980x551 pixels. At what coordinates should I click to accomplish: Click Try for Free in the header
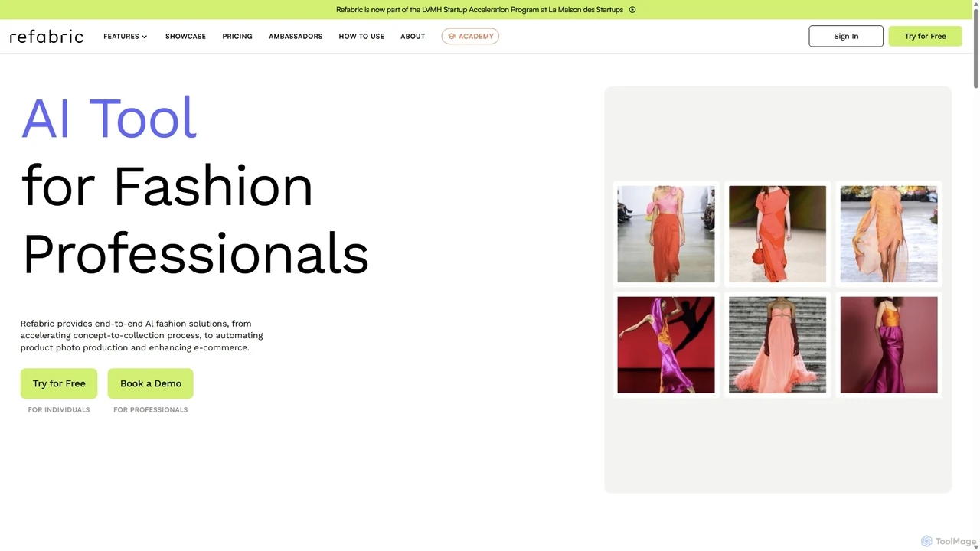(925, 36)
